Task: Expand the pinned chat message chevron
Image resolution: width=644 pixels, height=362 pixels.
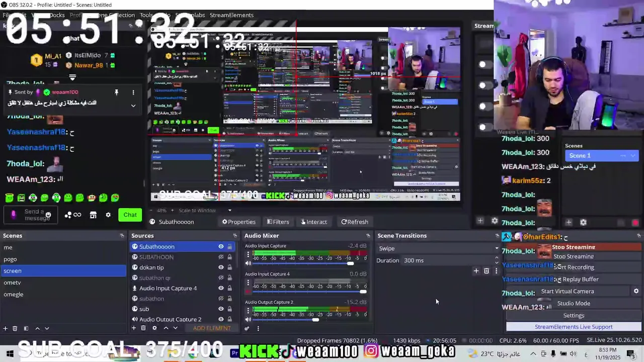Action: (133, 106)
